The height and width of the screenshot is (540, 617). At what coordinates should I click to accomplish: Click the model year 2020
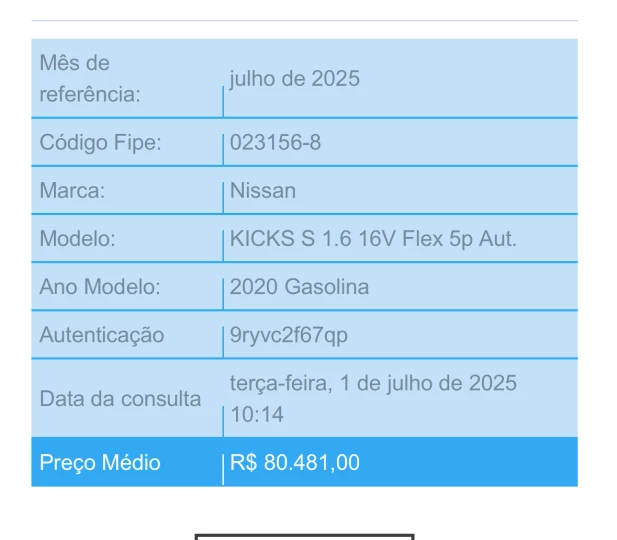pyautogui.click(x=252, y=287)
